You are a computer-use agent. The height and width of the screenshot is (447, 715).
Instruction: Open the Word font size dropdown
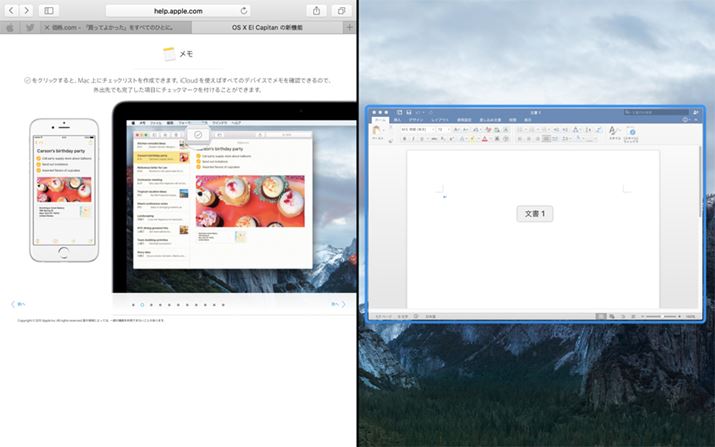coord(443,130)
